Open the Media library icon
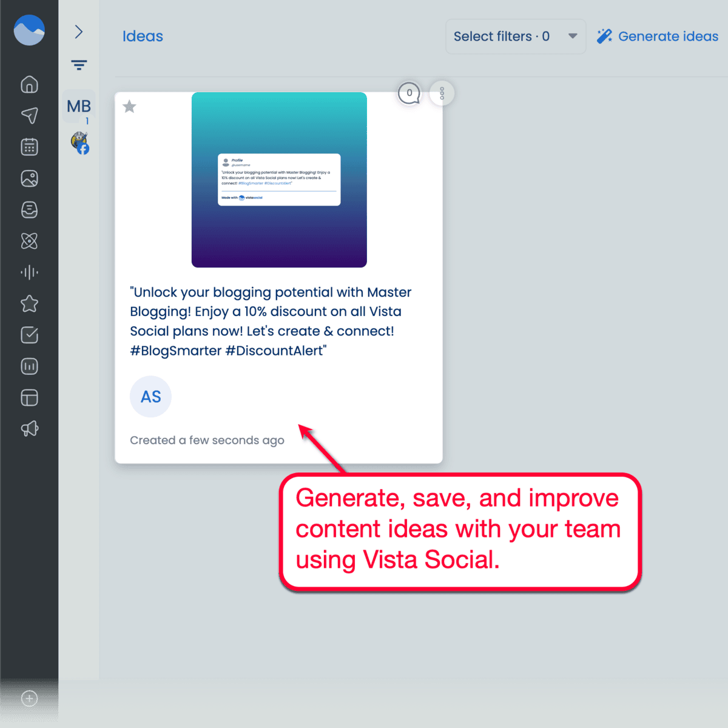Viewport: 728px width, 728px height. pos(29,178)
